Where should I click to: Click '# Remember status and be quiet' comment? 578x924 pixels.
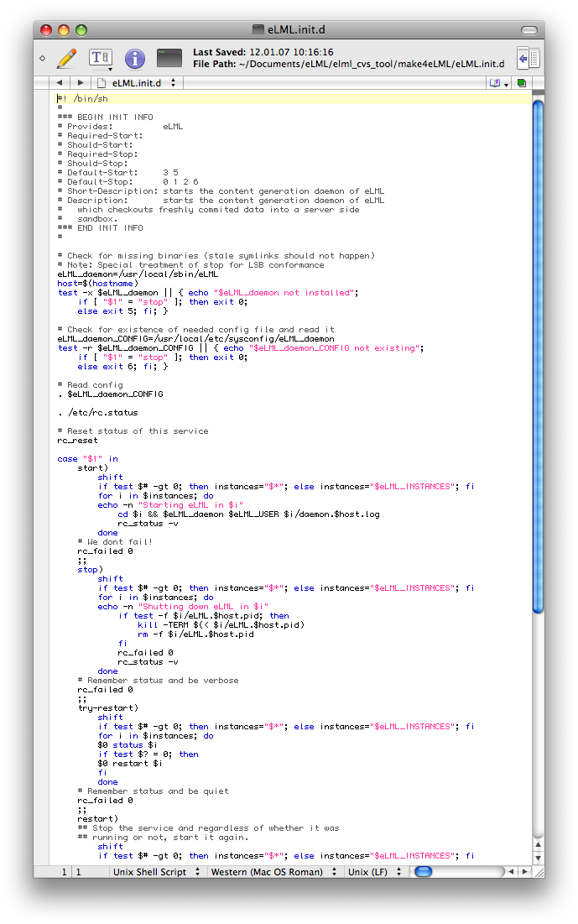click(154, 791)
